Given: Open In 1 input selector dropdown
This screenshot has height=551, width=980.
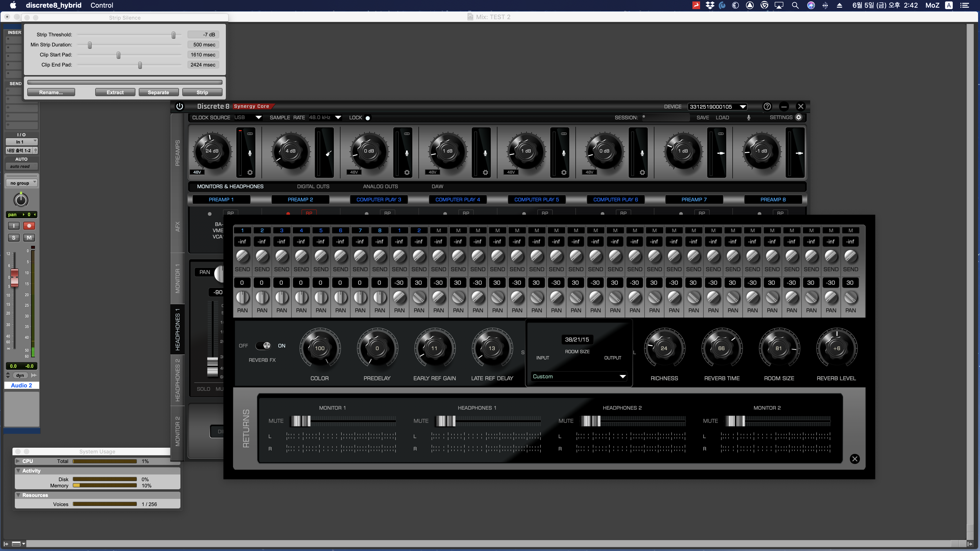Looking at the screenshot, I should (x=21, y=142).
